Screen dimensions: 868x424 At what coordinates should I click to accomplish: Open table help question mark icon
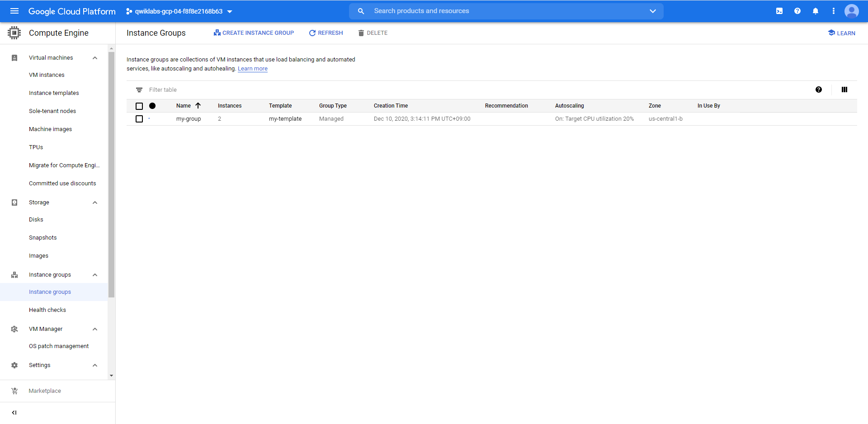tap(819, 90)
